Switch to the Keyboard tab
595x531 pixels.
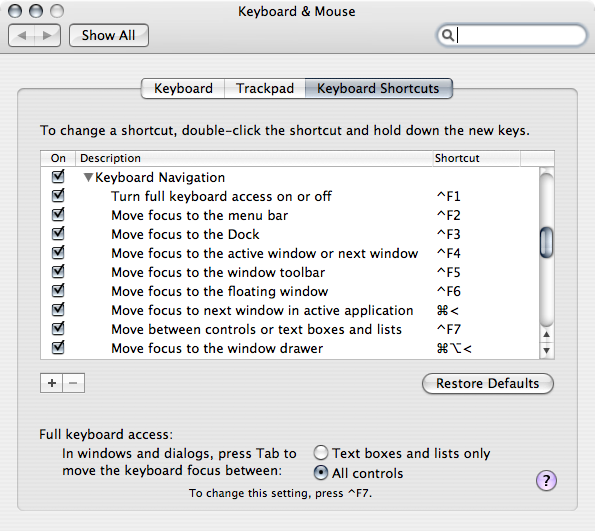pyautogui.click(x=183, y=88)
